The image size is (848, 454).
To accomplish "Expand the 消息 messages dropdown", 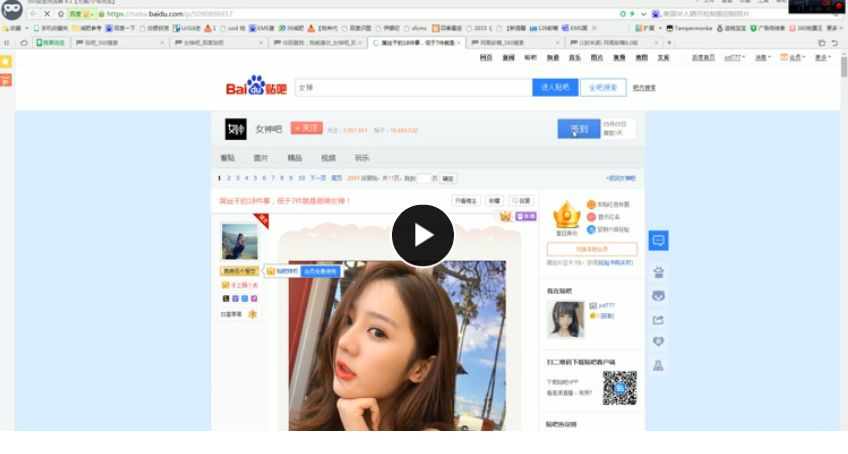I will point(763,57).
